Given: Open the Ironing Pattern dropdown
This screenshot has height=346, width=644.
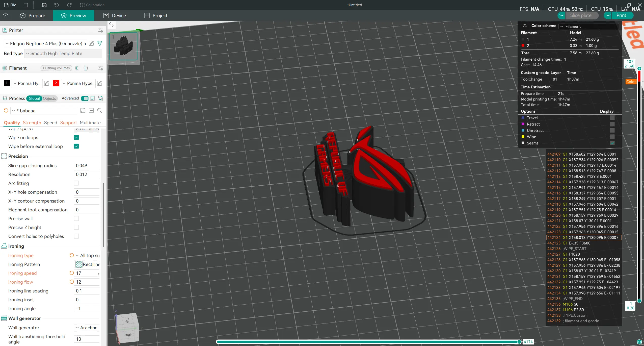Looking at the screenshot, I should point(87,264).
